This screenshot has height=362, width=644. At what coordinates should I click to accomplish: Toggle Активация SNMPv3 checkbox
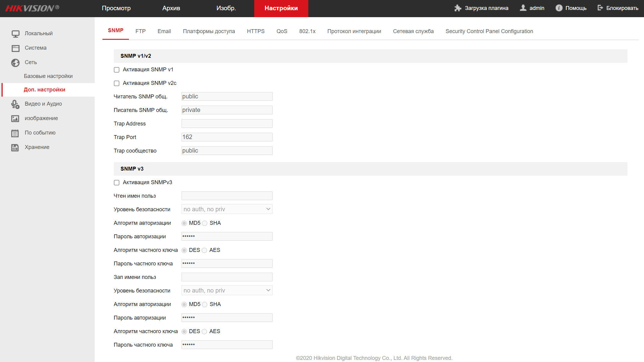(117, 183)
